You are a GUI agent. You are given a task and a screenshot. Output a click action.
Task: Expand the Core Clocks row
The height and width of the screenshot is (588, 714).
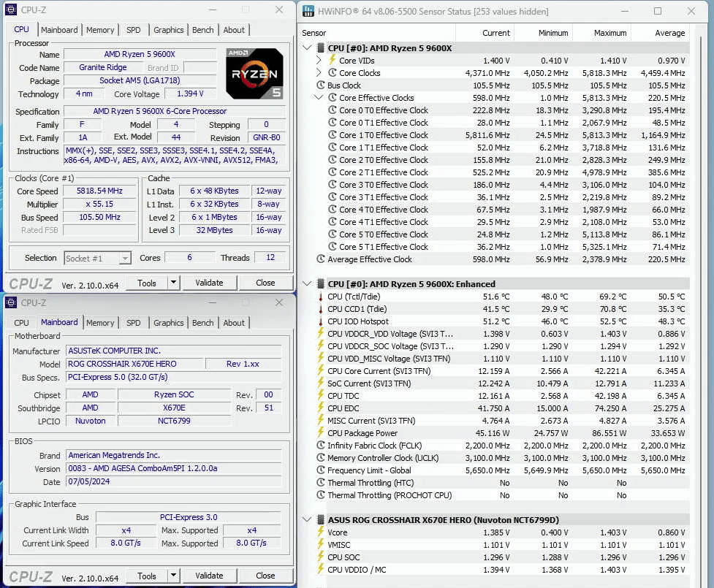(319, 73)
